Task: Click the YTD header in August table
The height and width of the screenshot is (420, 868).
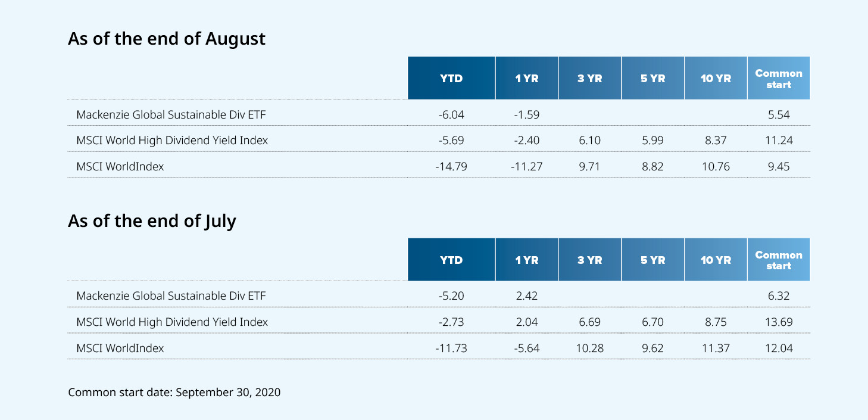Action: (x=451, y=78)
